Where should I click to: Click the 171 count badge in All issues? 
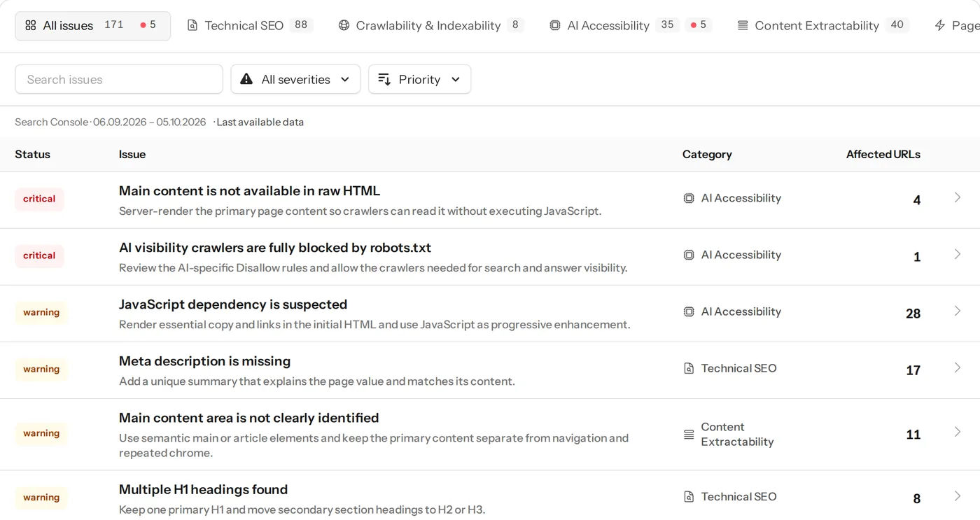pos(114,25)
